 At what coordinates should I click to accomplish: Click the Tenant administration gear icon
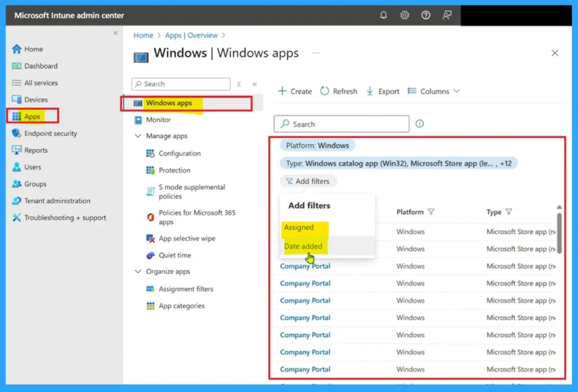pyautogui.click(x=16, y=200)
